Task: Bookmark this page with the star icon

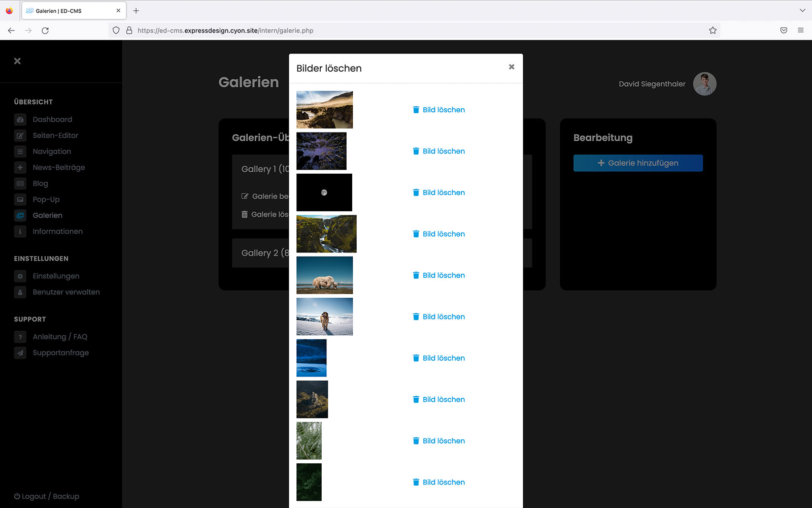Action: (x=713, y=30)
